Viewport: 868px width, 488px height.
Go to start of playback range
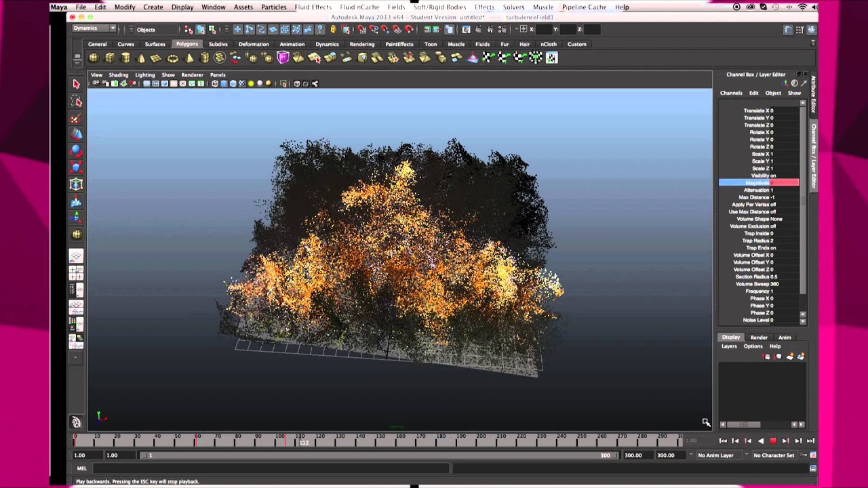pyautogui.click(x=723, y=441)
